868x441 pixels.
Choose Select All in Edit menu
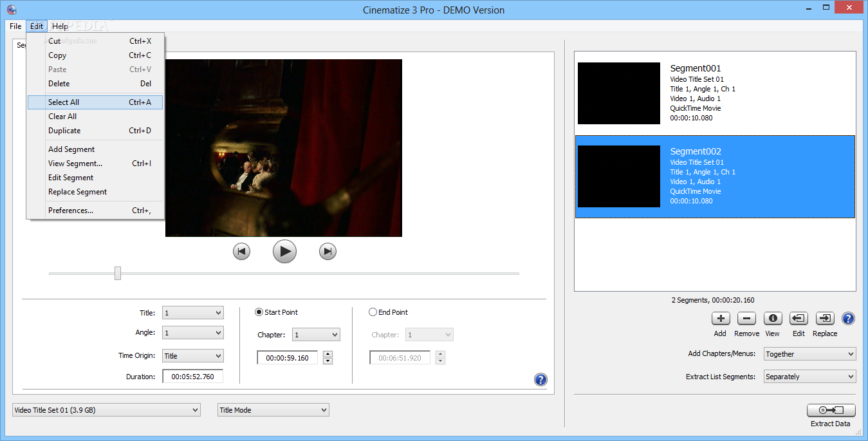[95, 102]
